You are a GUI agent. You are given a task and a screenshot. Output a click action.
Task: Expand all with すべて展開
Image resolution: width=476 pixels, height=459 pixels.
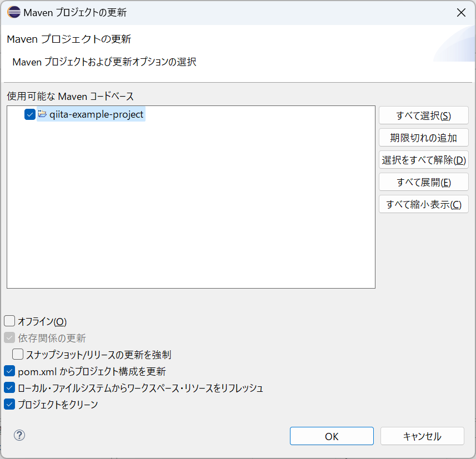point(423,181)
